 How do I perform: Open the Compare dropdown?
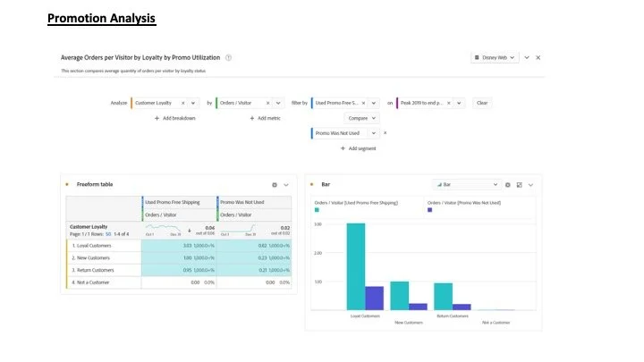pyautogui.click(x=361, y=118)
